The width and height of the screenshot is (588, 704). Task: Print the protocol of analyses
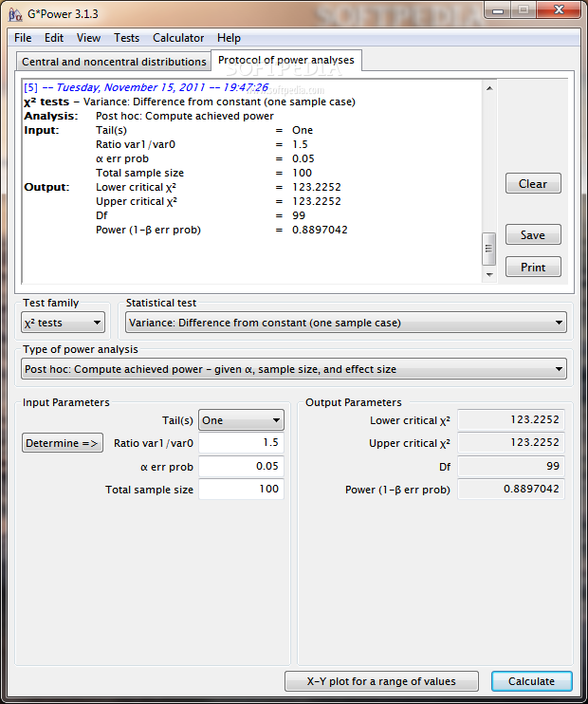533,268
